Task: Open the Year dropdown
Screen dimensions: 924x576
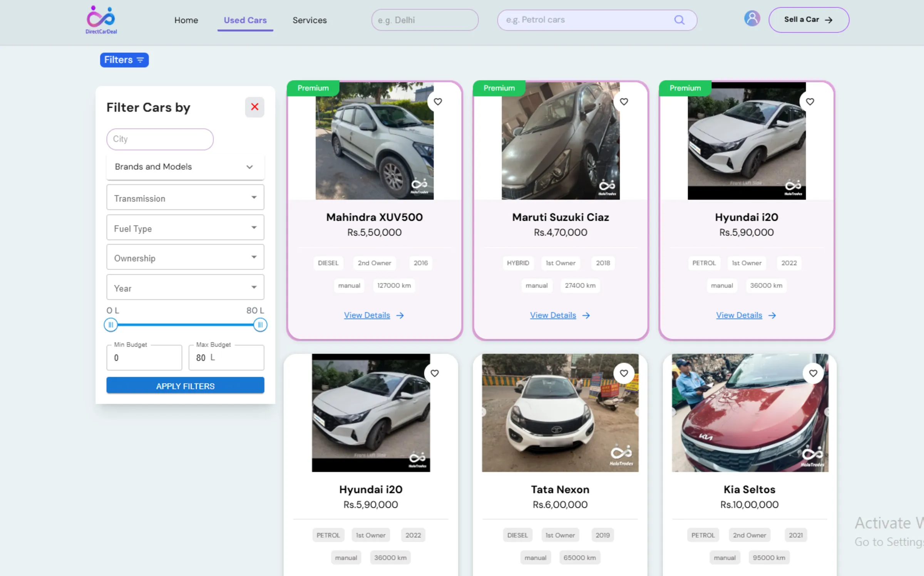Action: point(185,287)
